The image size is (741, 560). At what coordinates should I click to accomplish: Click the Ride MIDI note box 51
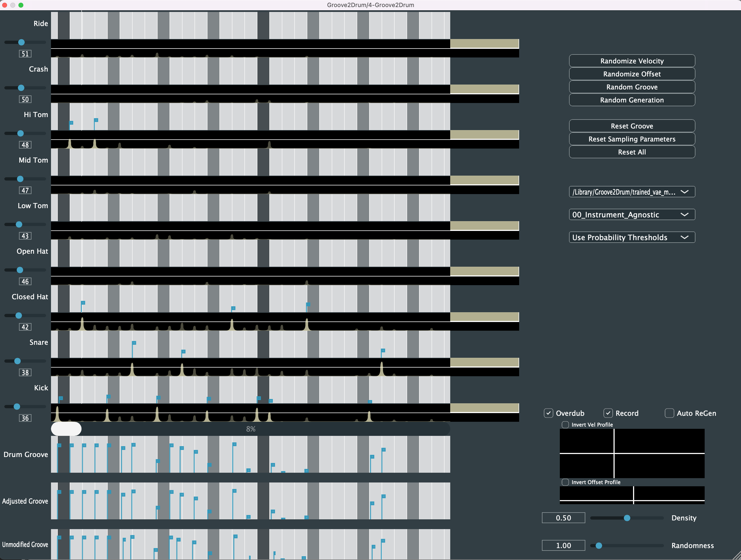(25, 54)
